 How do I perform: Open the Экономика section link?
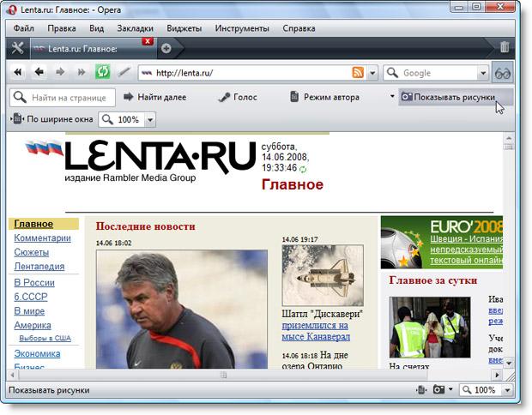point(37,353)
